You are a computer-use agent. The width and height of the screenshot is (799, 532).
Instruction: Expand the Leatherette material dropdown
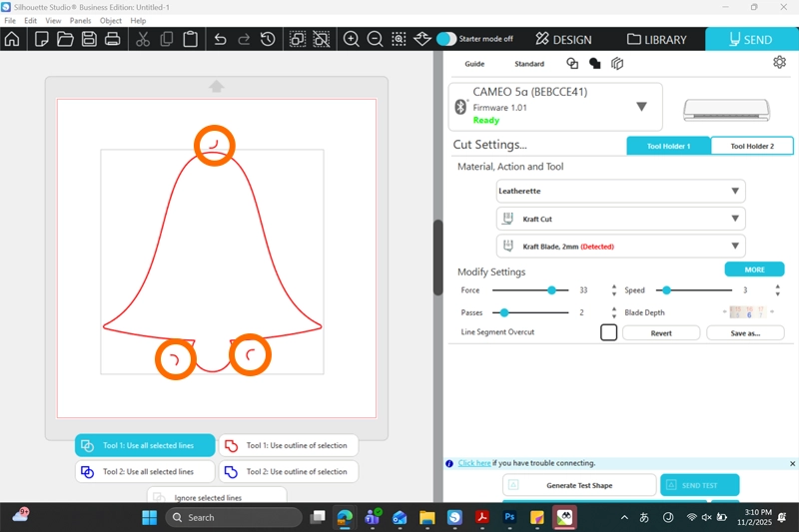pyautogui.click(x=620, y=191)
